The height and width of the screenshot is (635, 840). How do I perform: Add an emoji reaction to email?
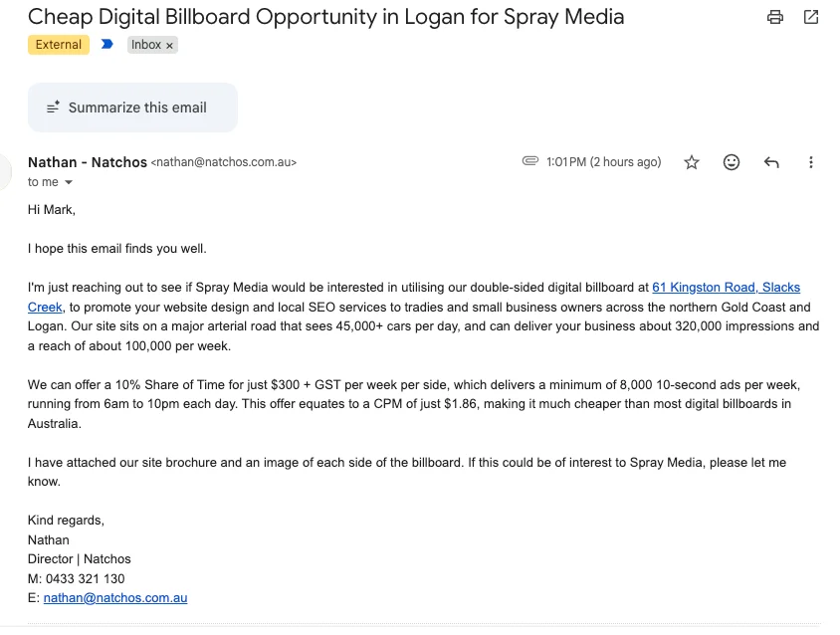click(732, 162)
